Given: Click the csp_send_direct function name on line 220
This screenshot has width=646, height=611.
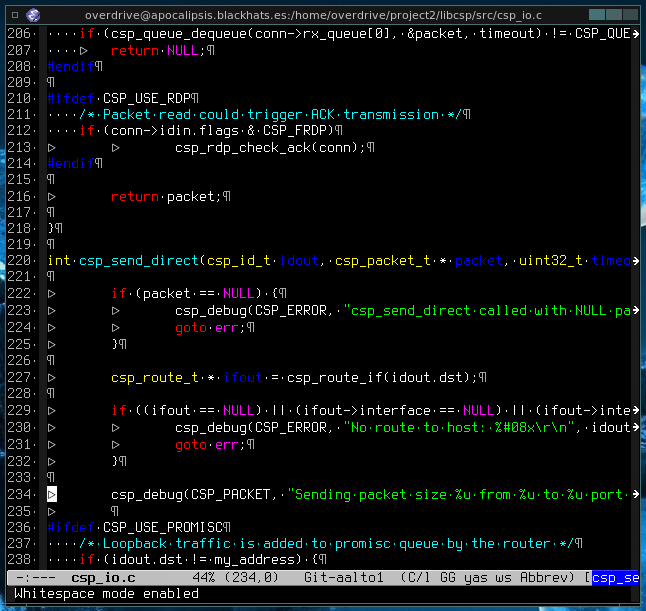Looking at the screenshot, I should [x=139, y=261].
